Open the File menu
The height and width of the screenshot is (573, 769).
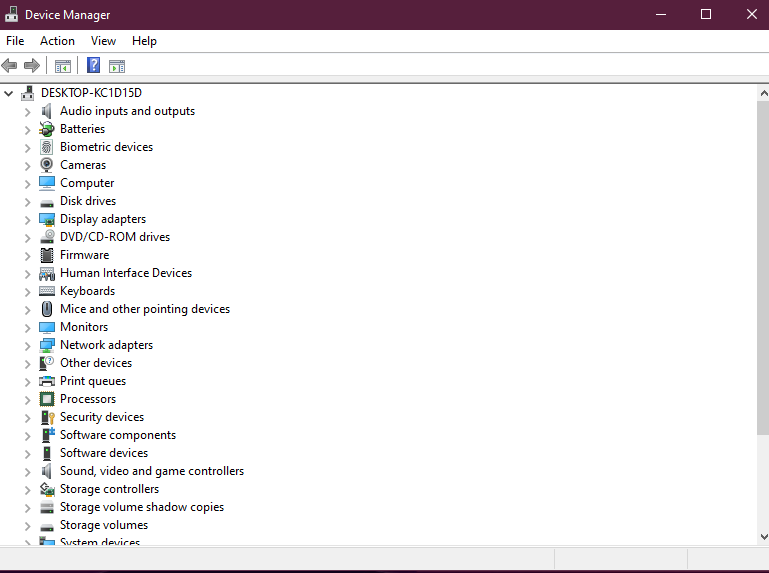[x=15, y=41]
